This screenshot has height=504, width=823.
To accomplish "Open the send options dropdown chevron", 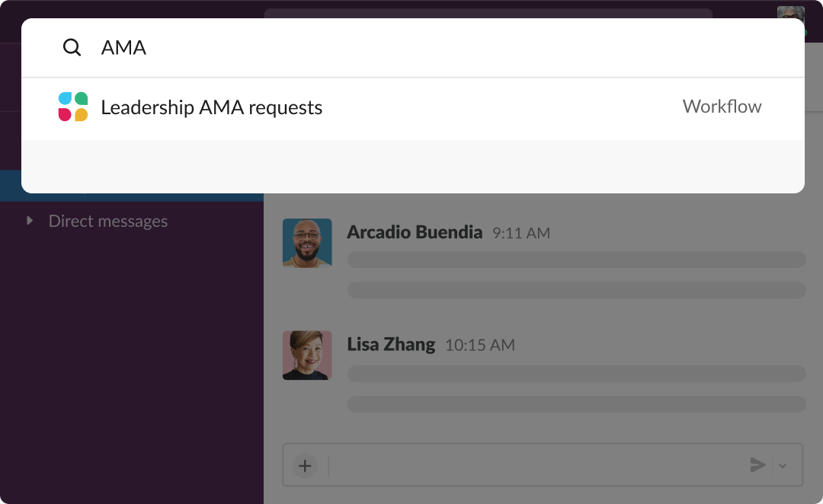I will pos(783,465).
